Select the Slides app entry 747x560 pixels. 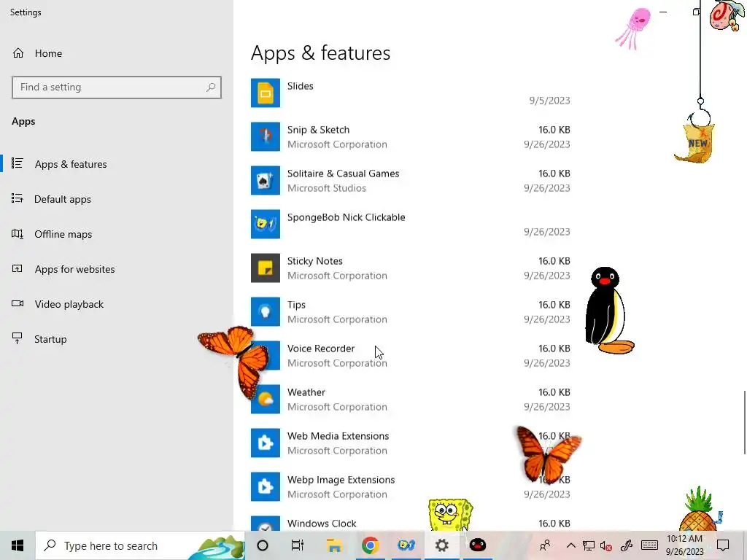(x=411, y=93)
